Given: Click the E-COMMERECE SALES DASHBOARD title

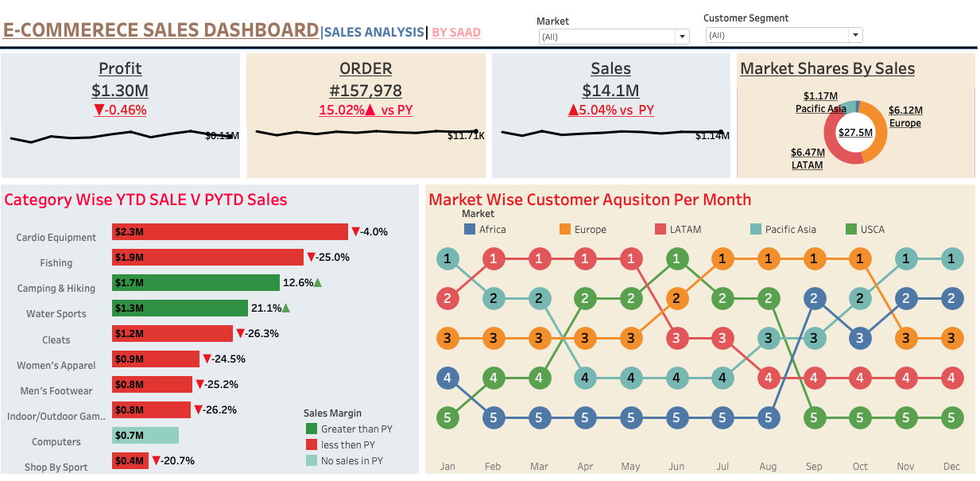Looking at the screenshot, I should 161,30.
